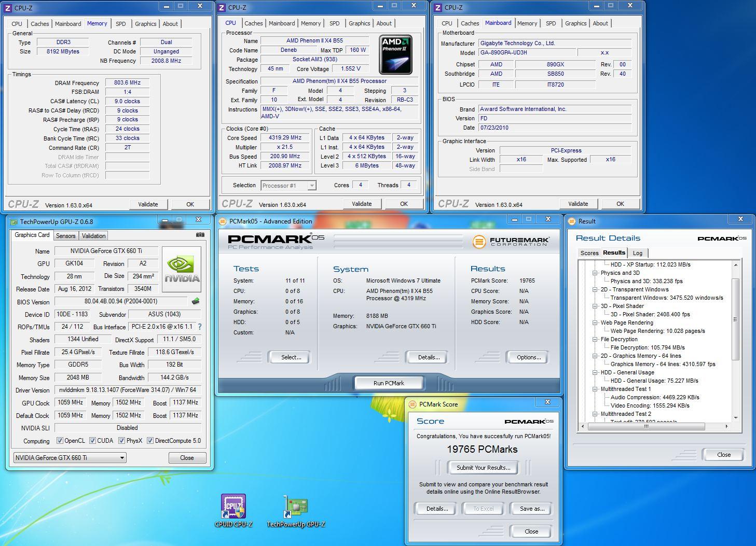Click Close button in GPU-Z window

tap(187, 458)
